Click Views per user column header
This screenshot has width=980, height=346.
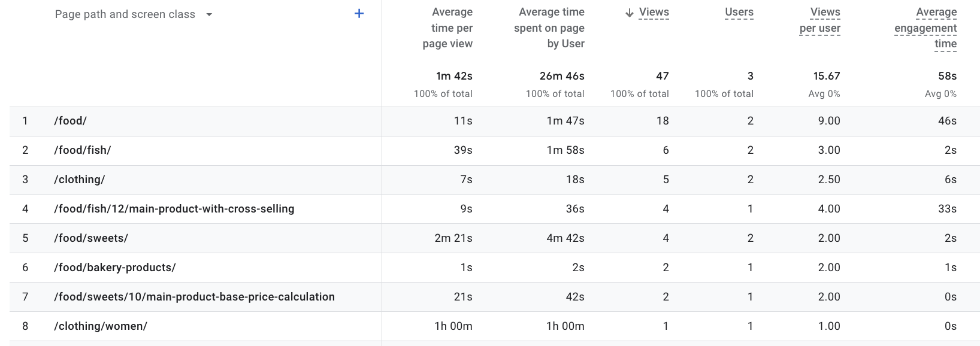(820, 20)
